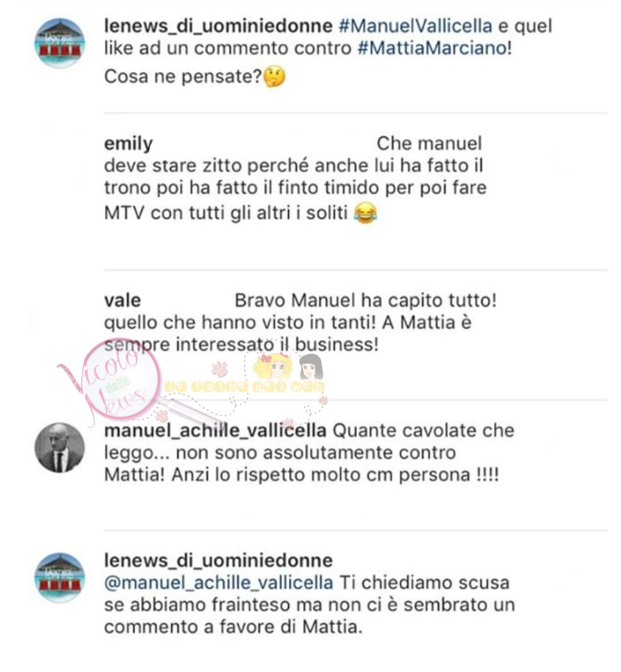Open the #ManuelVallicella hashtag

click(x=415, y=26)
